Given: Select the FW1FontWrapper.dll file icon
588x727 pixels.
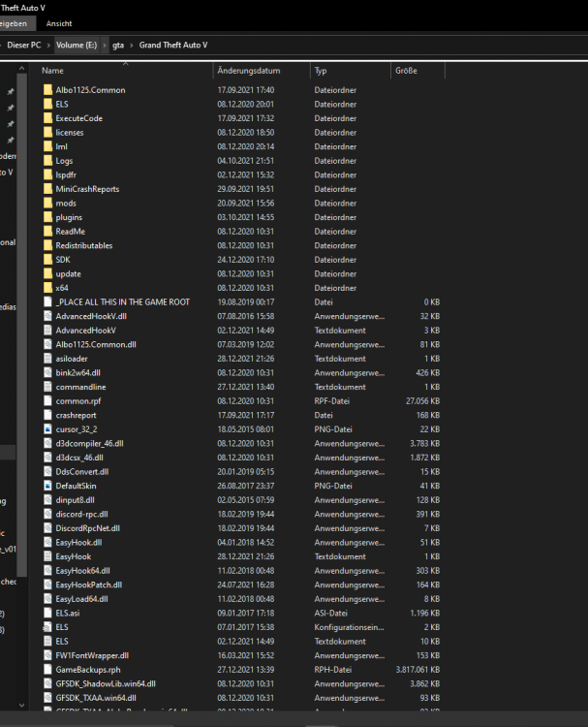Looking at the screenshot, I should [47, 655].
